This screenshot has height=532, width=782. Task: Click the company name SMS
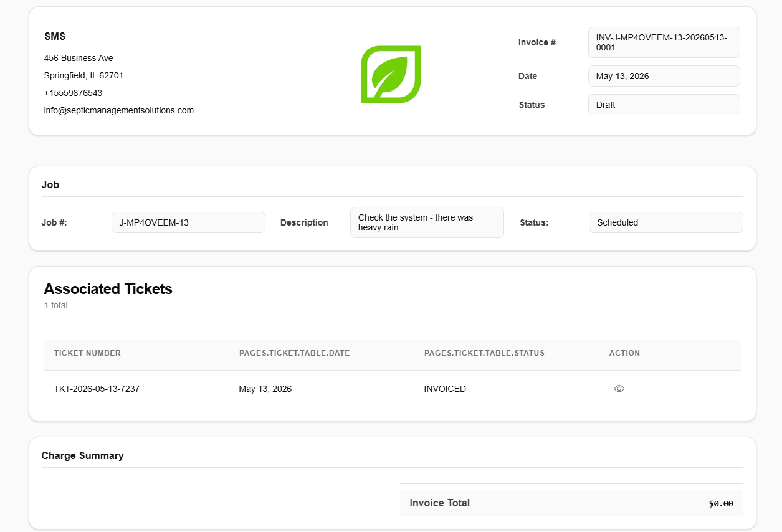tap(55, 37)
